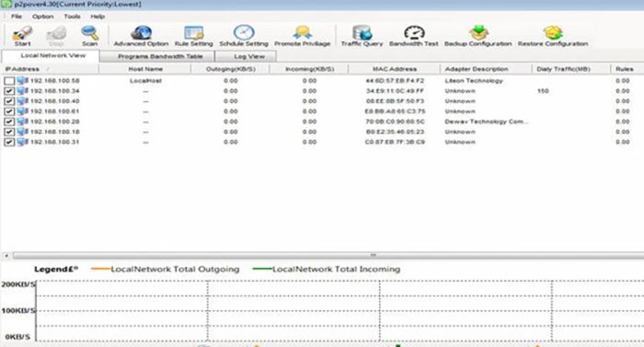644x347 pixels.
Task: Sort by IP Address column header
Action: [50, 69]
